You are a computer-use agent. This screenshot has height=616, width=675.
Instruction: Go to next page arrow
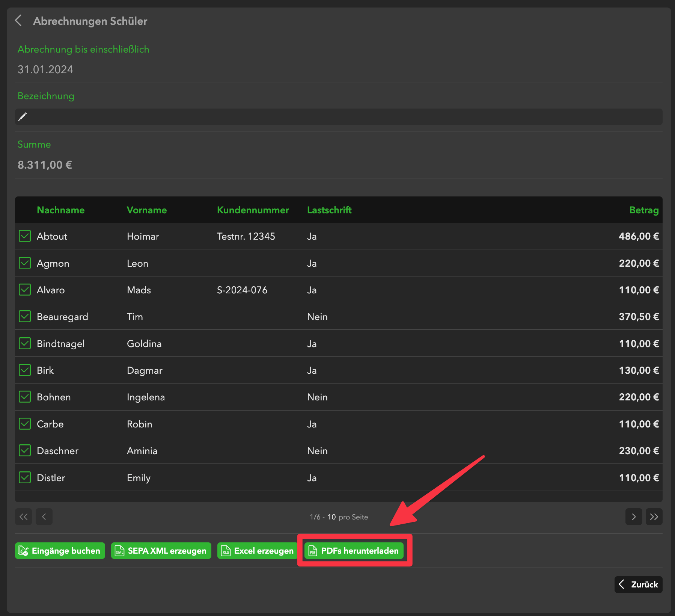pos(633,517)
